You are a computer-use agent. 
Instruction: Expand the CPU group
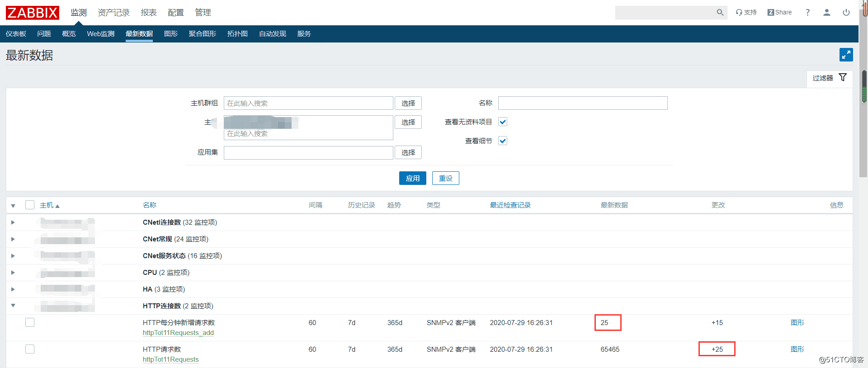point(13,273)
